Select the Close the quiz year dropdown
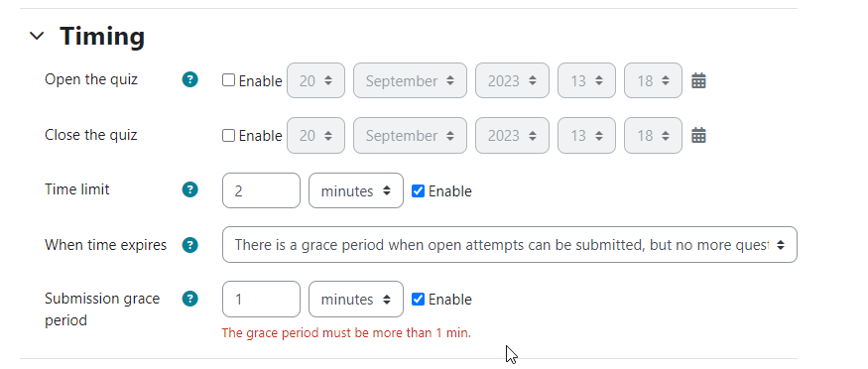The image size is (868, 369). click(x=512, y=136)
